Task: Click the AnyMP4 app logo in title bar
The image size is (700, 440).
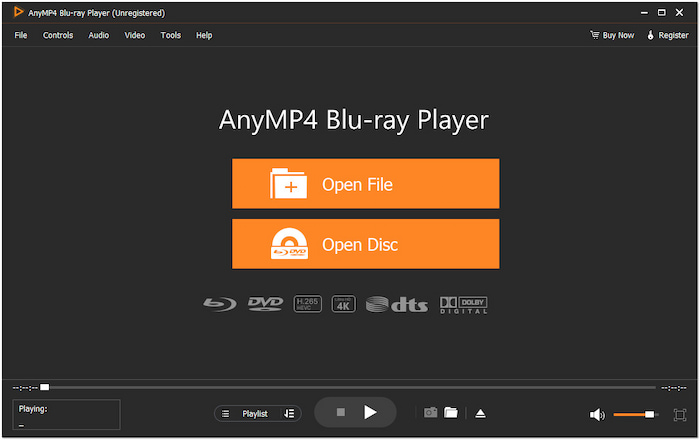Action: click(x=18, y=12)
